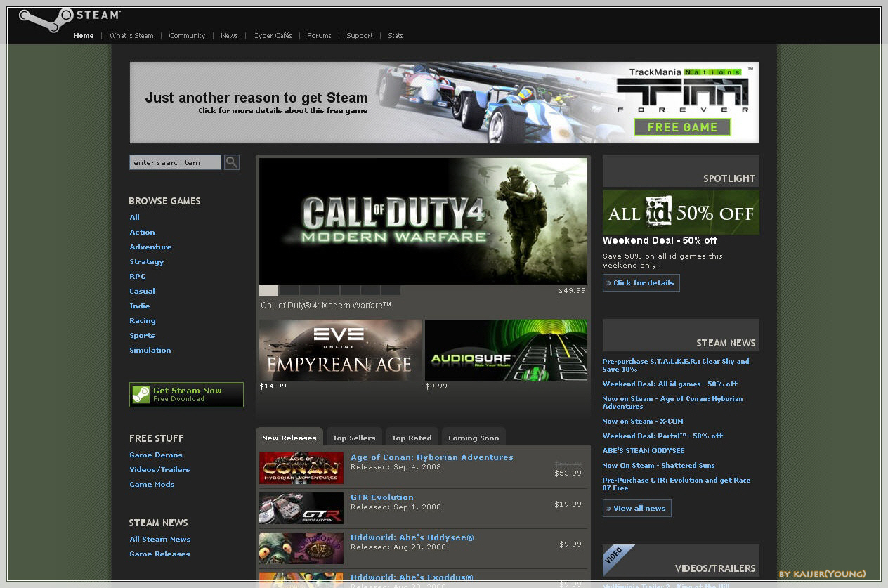Select last featured carousel slide marker
Image resolution: width=888 pixels, height=588 pixels.
pyautogui.click(x=391, y=290)
